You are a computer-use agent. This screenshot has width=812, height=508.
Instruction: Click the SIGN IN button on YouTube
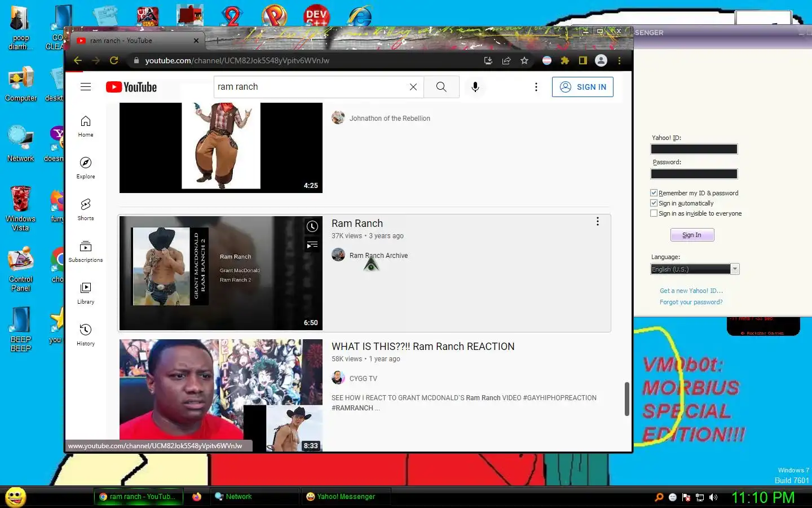coord(582,87)
